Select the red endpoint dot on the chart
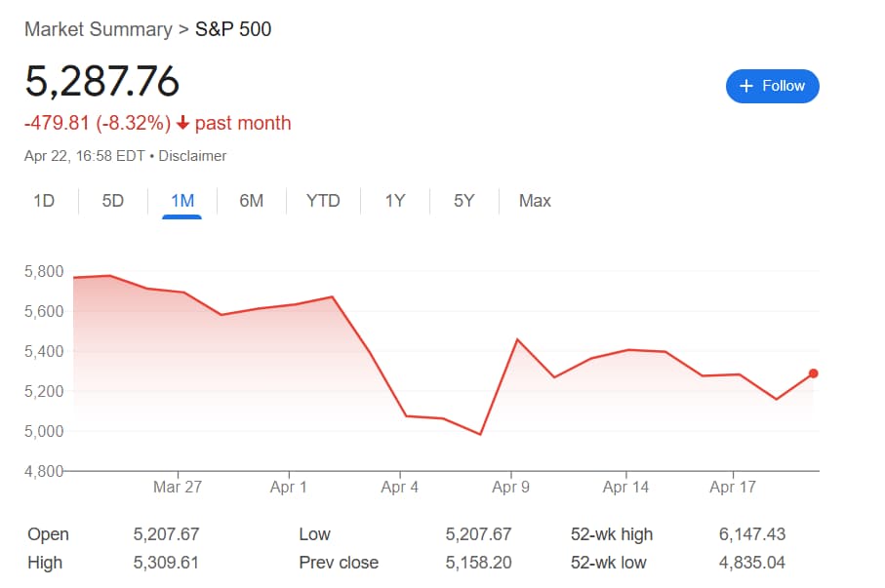Screen dimensions: 885x588 tap(813, 372)
